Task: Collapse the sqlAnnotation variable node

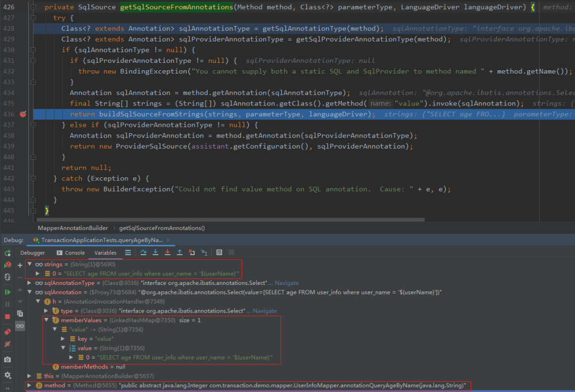Action: coord(29,292)
